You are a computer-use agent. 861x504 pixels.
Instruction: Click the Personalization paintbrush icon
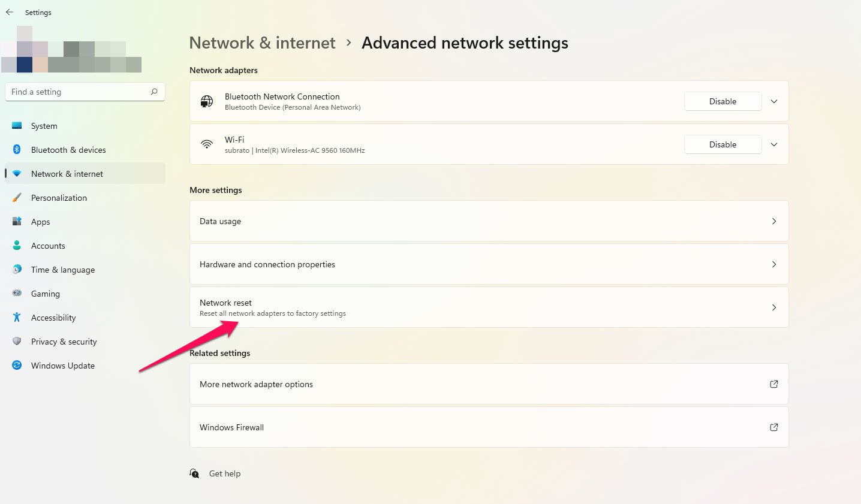pos(17,198)
